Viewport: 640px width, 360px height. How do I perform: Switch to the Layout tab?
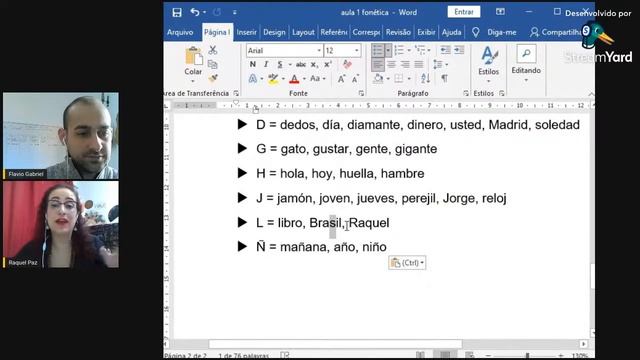tap(303, 32)
